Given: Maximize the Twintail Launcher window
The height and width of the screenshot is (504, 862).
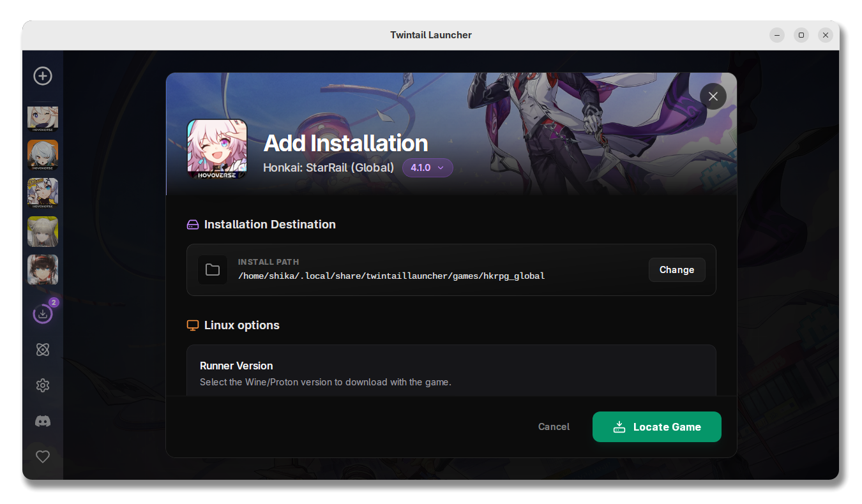Looking at the screenshot, I should click(x=801, y=35).
